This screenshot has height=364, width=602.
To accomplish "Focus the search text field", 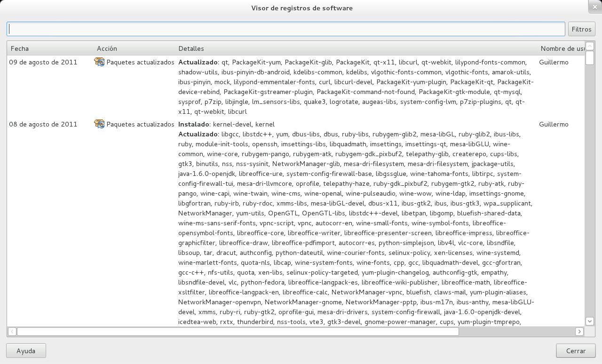I will click(x=286, y=29).
